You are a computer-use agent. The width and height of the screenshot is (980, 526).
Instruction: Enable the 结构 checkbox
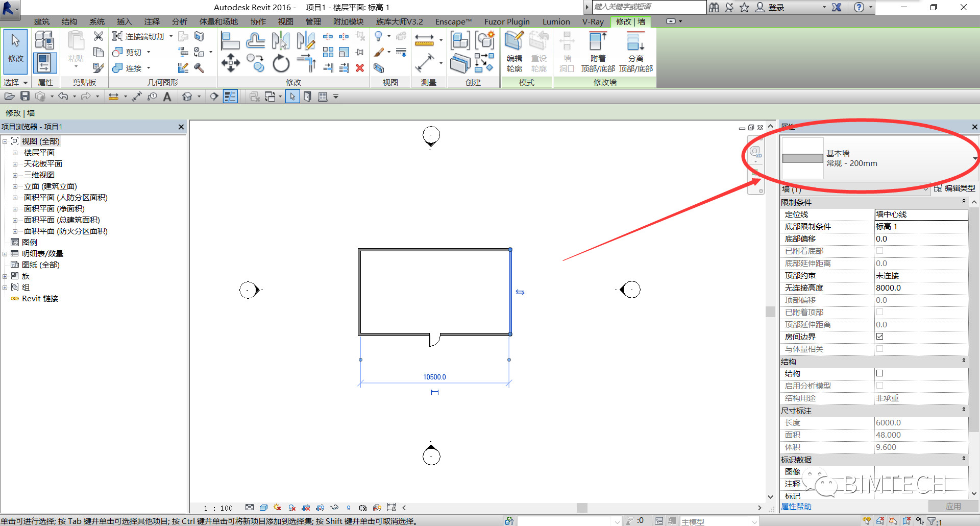coord(880,373)
